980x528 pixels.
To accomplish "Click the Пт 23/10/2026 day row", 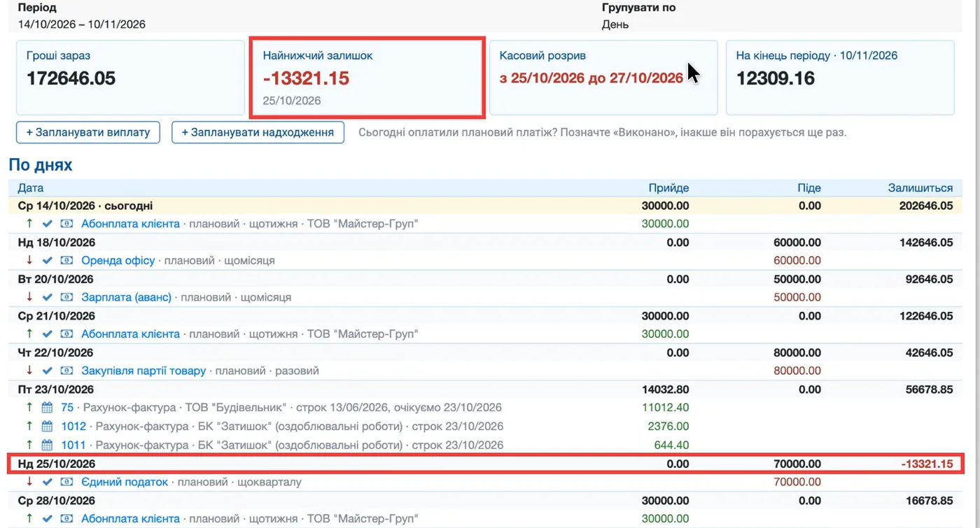I will click(x=485, y=390).
